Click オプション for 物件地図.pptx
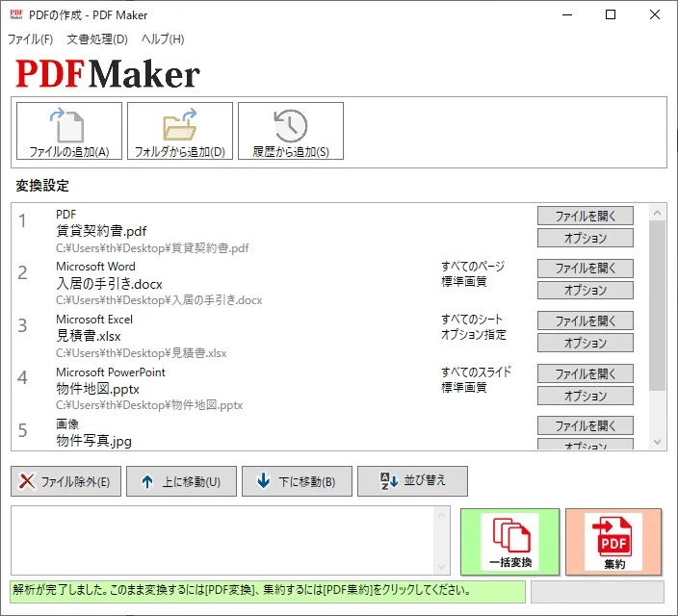Viewport: 678px width, 616px height. tap(586, 396)
